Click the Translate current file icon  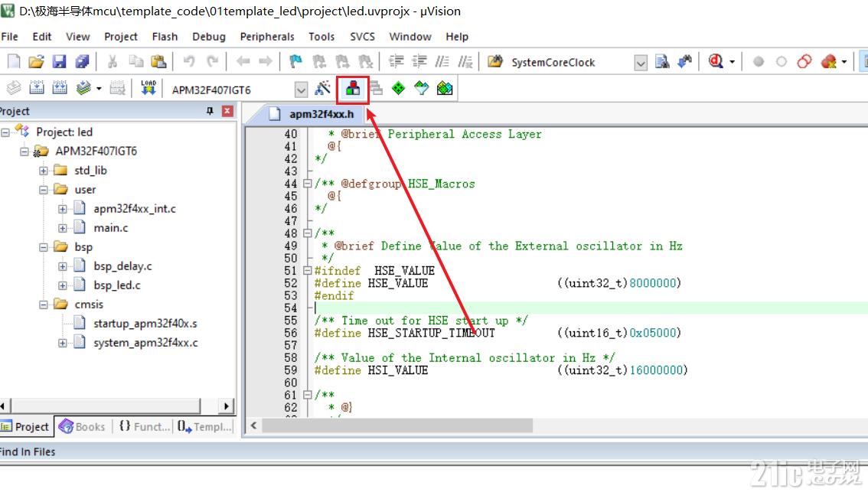click(14, 88)
